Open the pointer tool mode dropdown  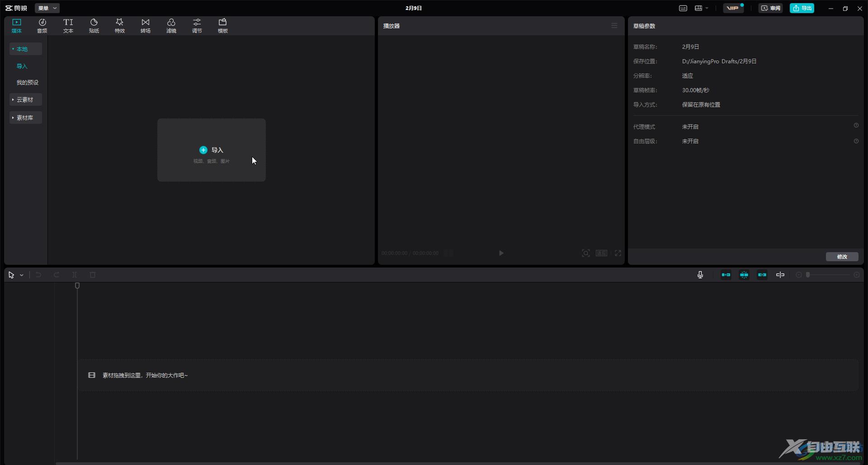click(21, 275)
